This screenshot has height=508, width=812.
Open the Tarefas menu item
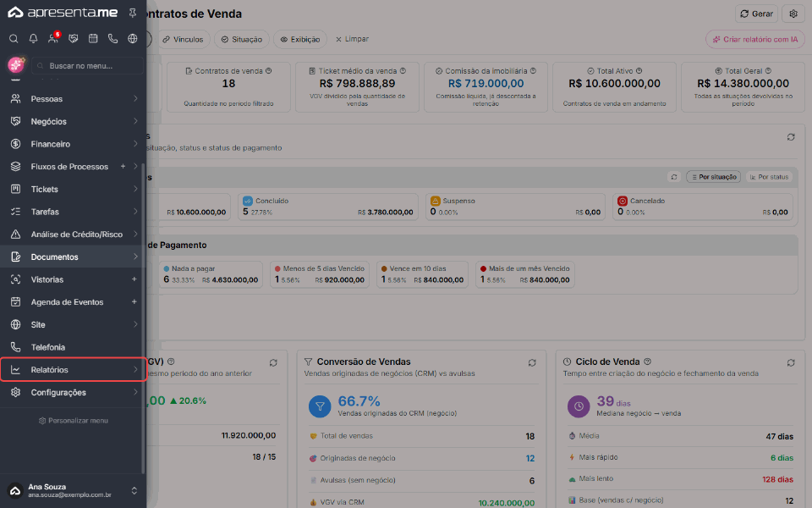[72, 212]
